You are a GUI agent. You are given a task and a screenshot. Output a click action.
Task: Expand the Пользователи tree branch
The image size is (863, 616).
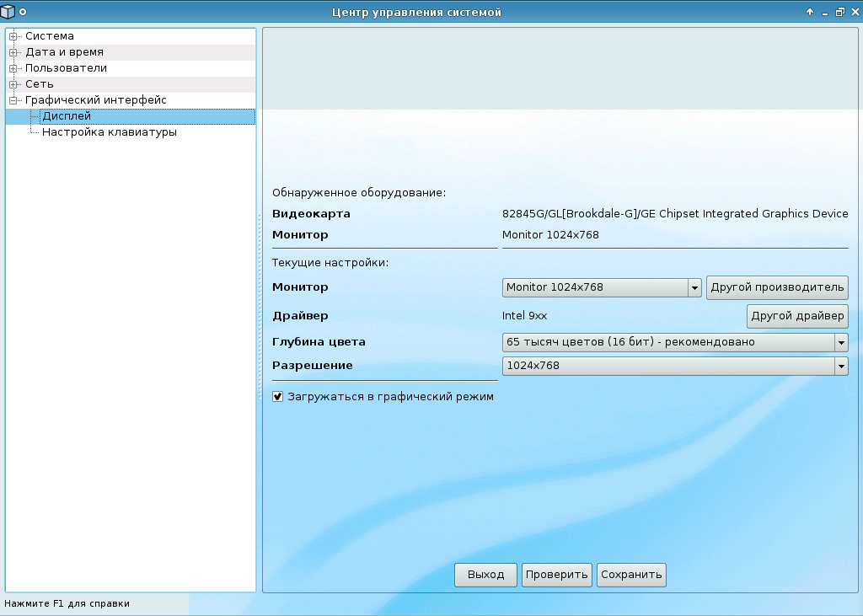coord(12,67)
